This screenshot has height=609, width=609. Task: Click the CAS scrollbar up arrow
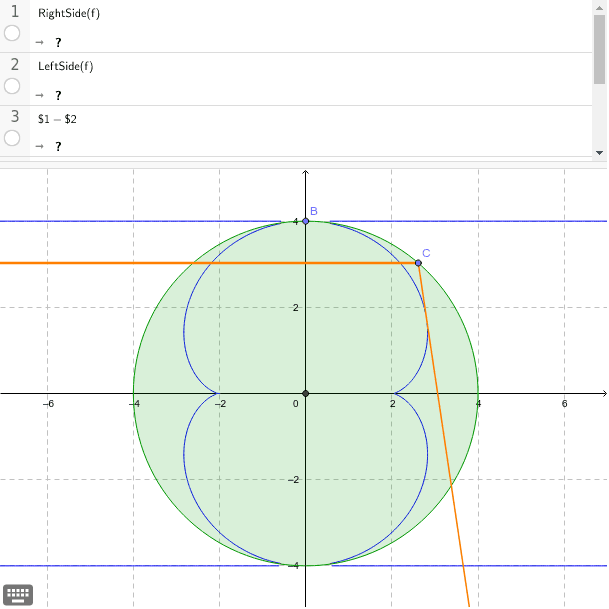(599, 8)
